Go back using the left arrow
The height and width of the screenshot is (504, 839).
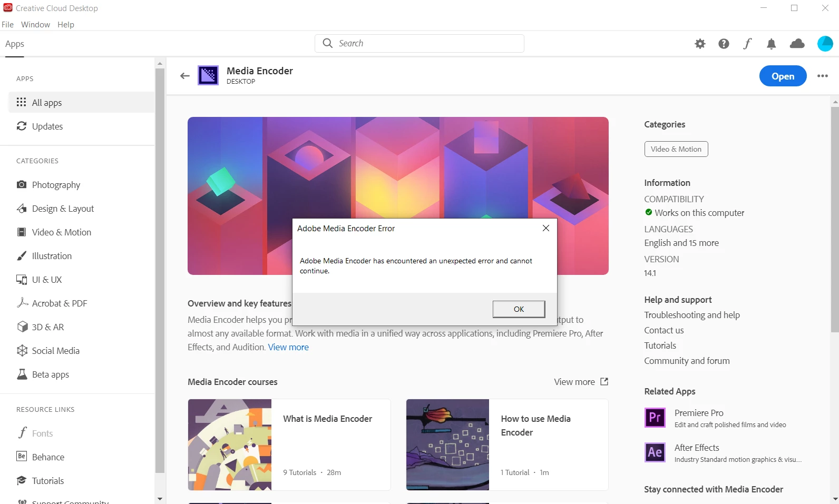pyautogui.click(x=184, y=76)
